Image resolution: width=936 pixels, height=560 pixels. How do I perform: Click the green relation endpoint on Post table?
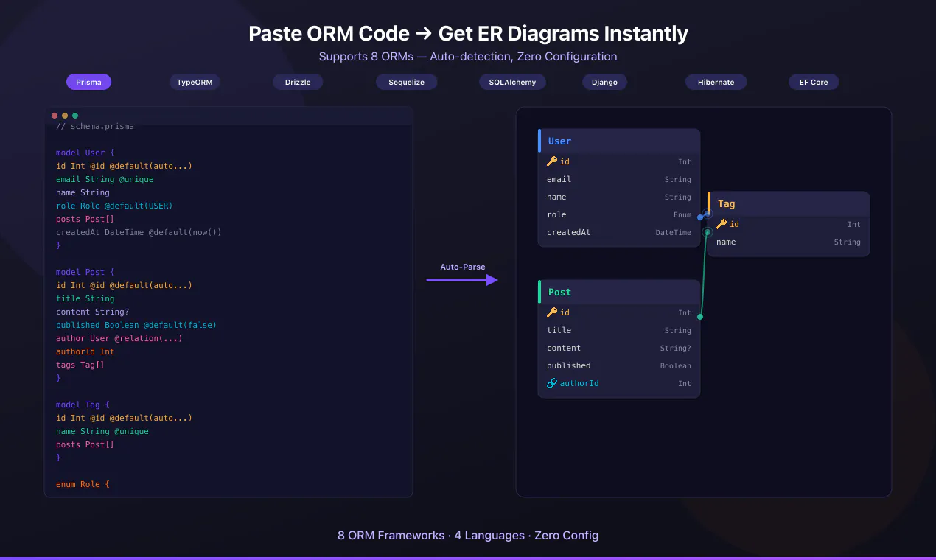700,317
